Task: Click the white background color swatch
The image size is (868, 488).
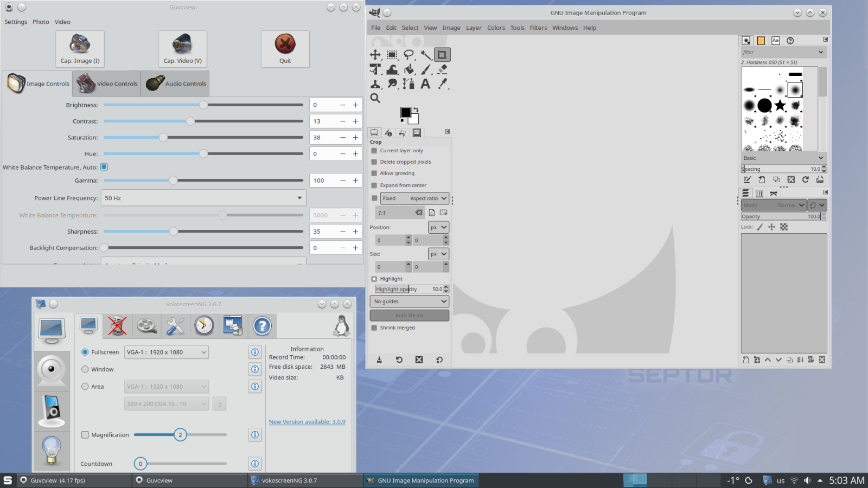Action: [415, 120]
